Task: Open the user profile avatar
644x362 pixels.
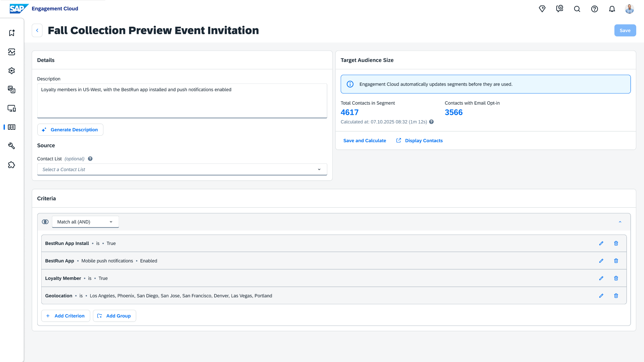Action: click(x=629, y=9)
